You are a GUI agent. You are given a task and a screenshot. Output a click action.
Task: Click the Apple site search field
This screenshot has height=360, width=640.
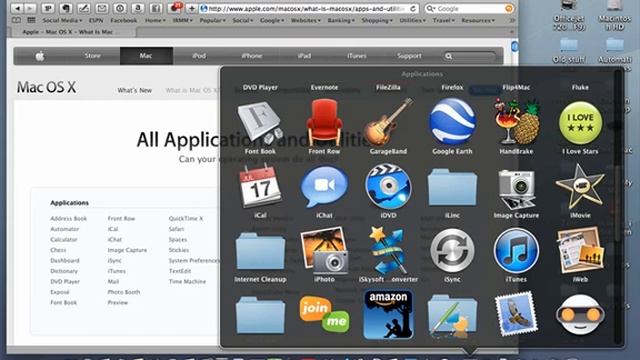click(470, 56)
